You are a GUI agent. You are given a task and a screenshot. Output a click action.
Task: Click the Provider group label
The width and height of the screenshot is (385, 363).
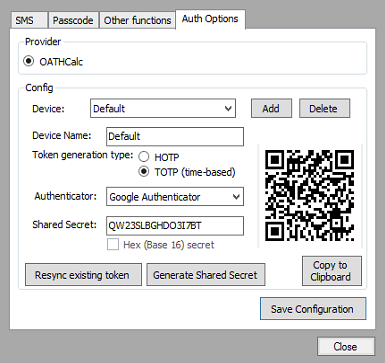pos(43,42)
